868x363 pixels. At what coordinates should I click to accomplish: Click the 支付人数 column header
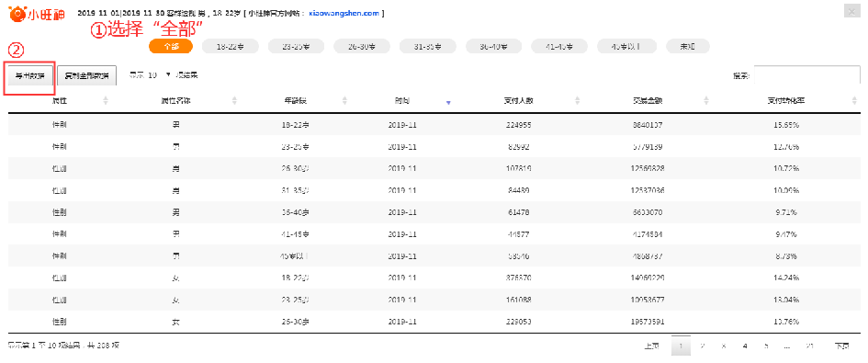519,101
